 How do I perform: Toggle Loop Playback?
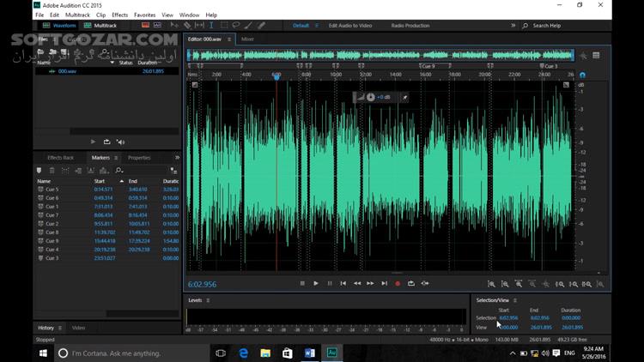(x=410, y=283)
